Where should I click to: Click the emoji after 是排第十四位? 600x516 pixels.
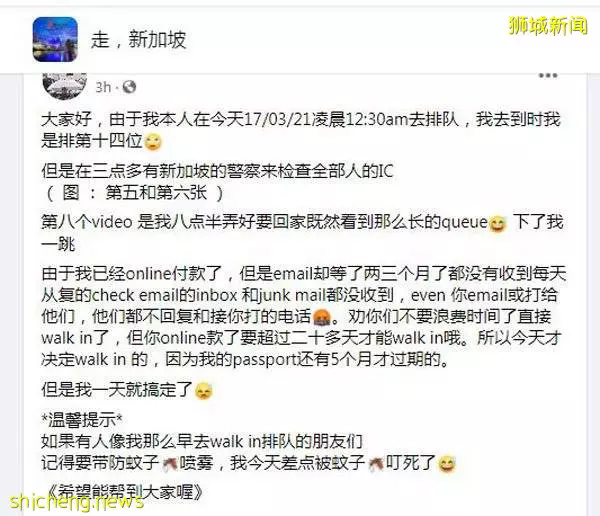[153, 142]
